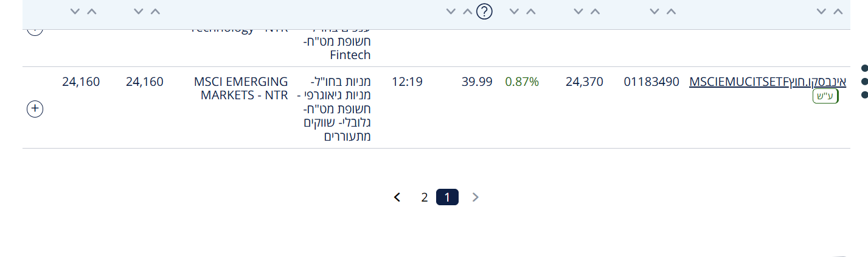Sort ascending the 0.87% change column
The height and width of the screenshot is (257, 868).
(x=531, y=12)
